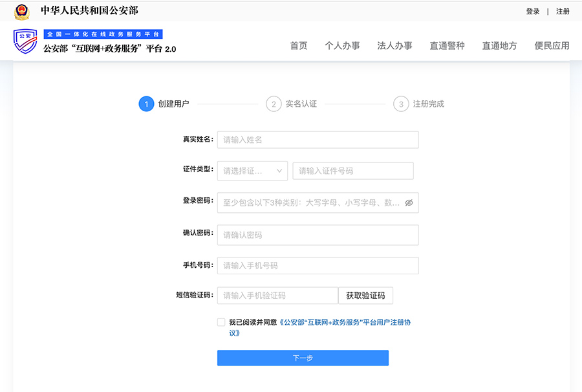
Task: Open the 首页 navigation tab
Action: [299, 46]
